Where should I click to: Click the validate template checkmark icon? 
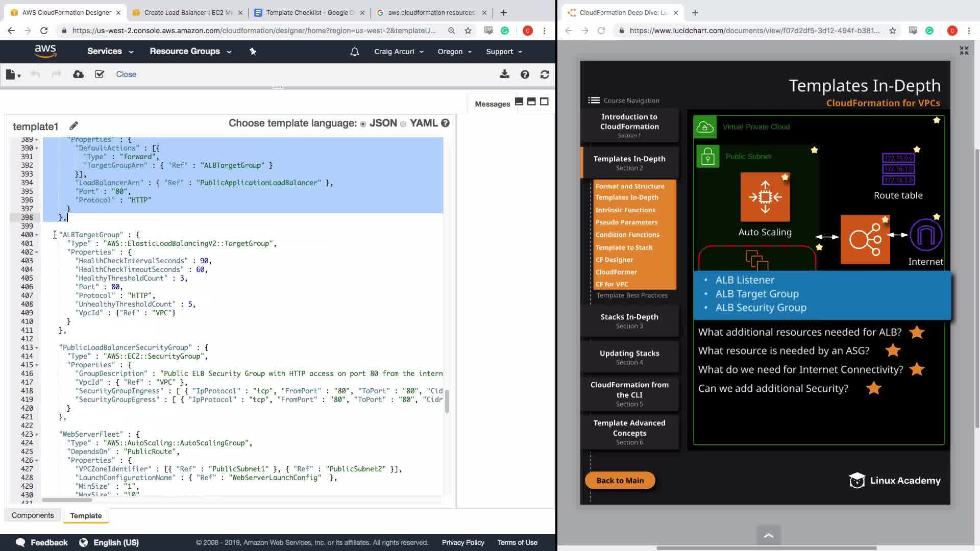coord(100,74)
